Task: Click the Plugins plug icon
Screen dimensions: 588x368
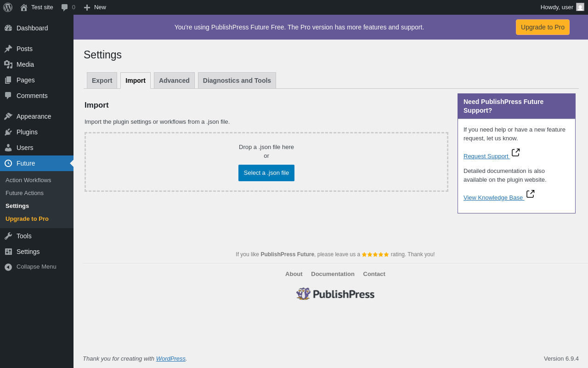Action: click(x=8, y=132)
